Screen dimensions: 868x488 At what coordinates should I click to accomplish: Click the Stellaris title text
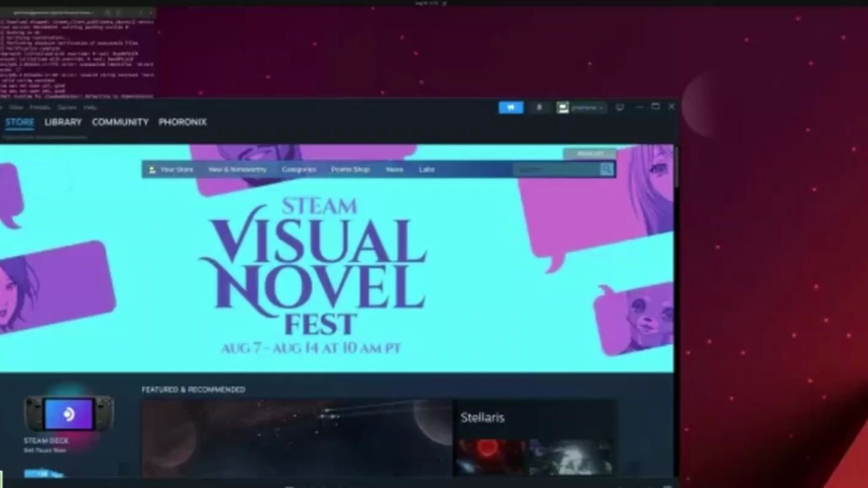pyautogui.click(x=482, y=418)
